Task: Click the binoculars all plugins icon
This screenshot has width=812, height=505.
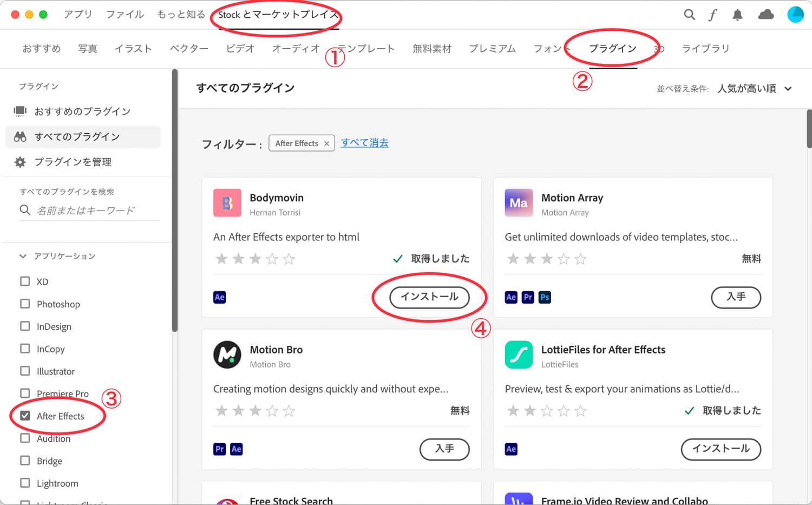Action: (20, 136)
